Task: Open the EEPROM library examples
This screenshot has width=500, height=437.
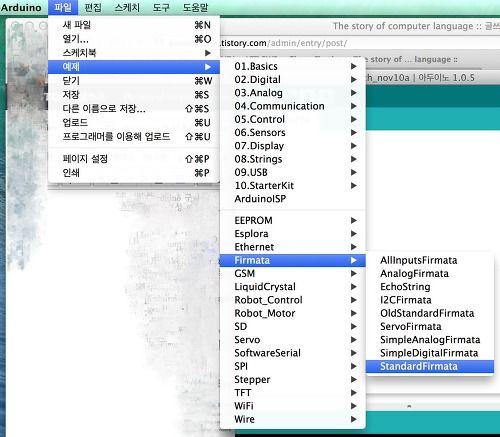Action: (293, 220)
